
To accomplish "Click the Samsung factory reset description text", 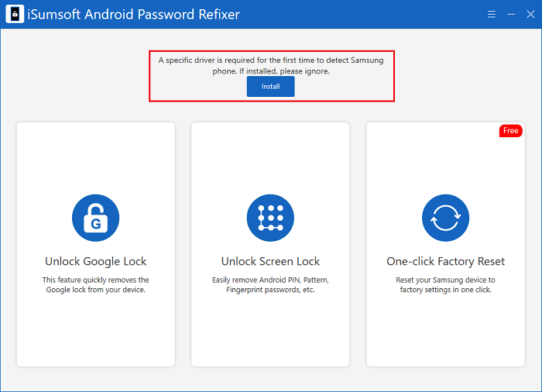I will [x=445, y=285].
